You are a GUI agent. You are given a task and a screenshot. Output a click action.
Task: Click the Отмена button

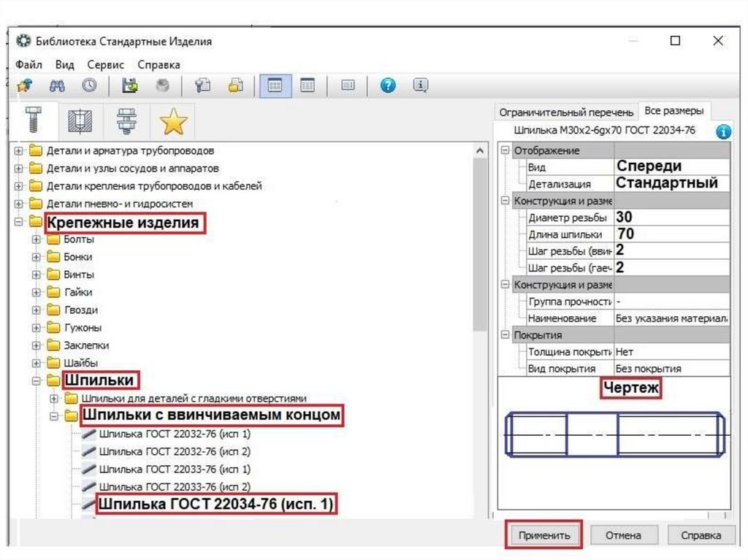623,535
